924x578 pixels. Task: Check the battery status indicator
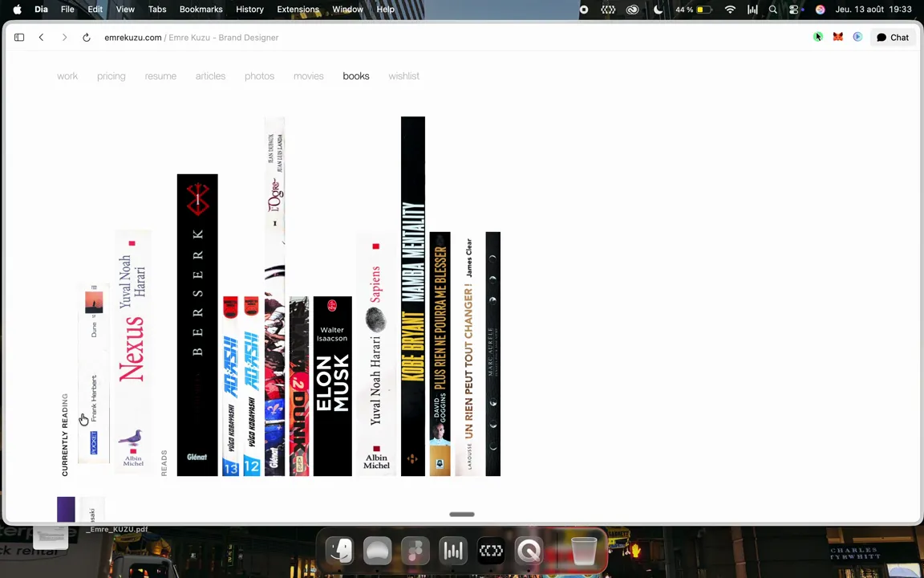[x=694, y=10]
